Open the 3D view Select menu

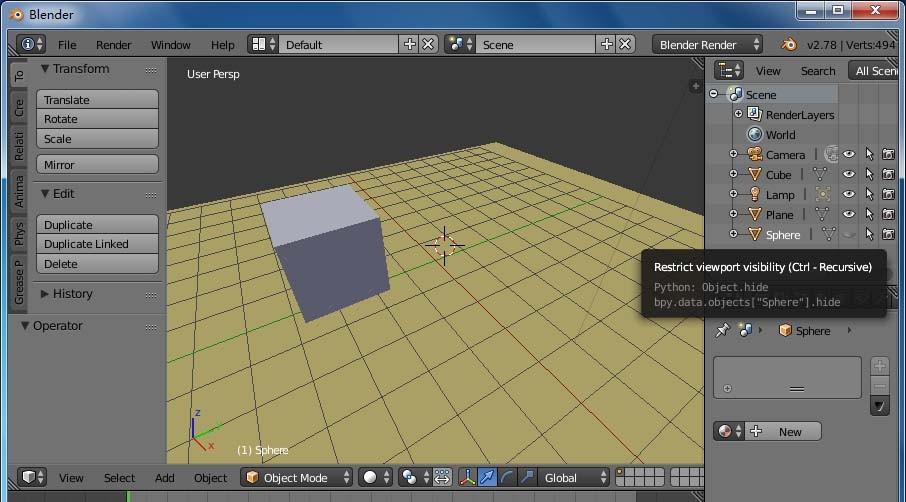(x=119, y=478)
